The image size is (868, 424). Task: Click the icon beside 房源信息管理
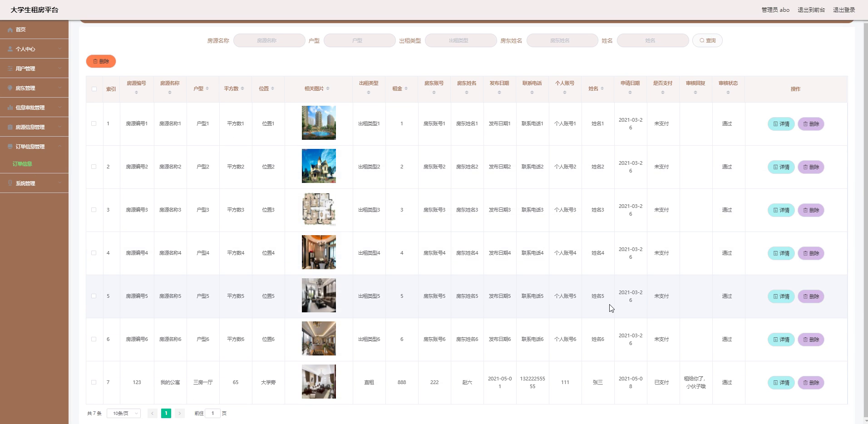[10, 127]
